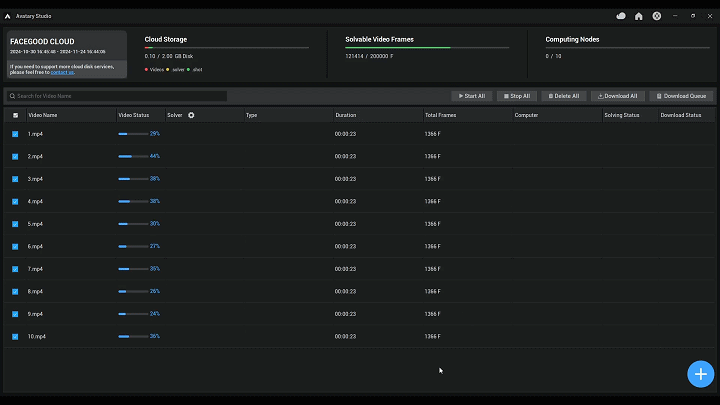The height and width of the screenshot is (405, 720).
Task: Click 1366 F frames in 7.mp4 row
Action: (433, 269)
